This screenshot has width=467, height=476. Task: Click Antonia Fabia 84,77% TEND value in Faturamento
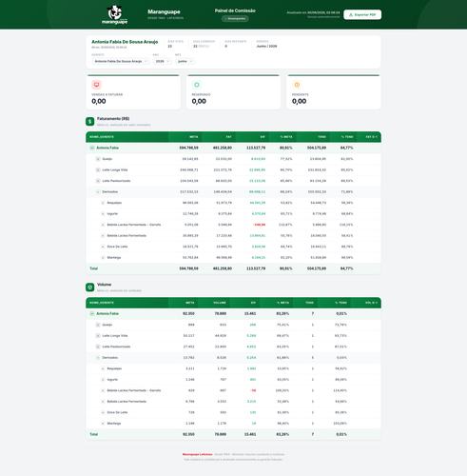(x=346, y=148)
